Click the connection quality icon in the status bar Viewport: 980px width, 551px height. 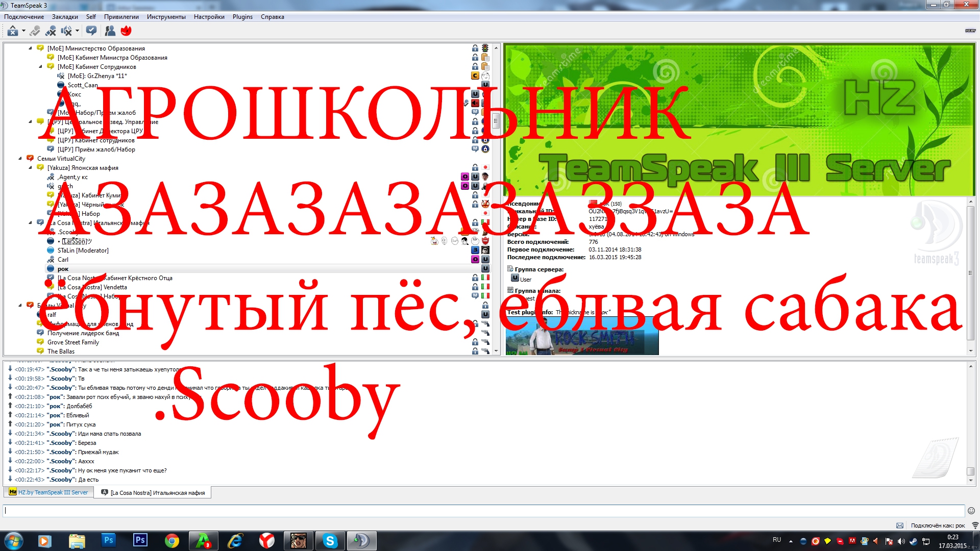[x=975, y=525]
